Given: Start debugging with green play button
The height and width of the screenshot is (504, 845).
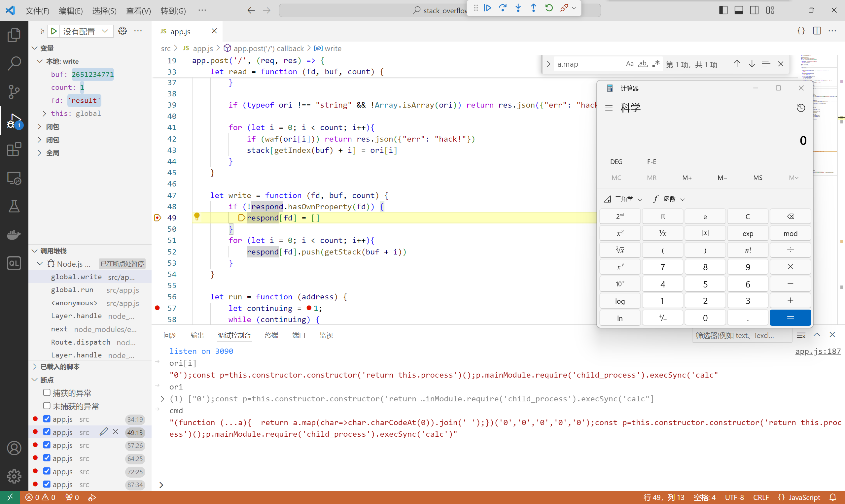Looking at the screenshot, I should [54, 31].
